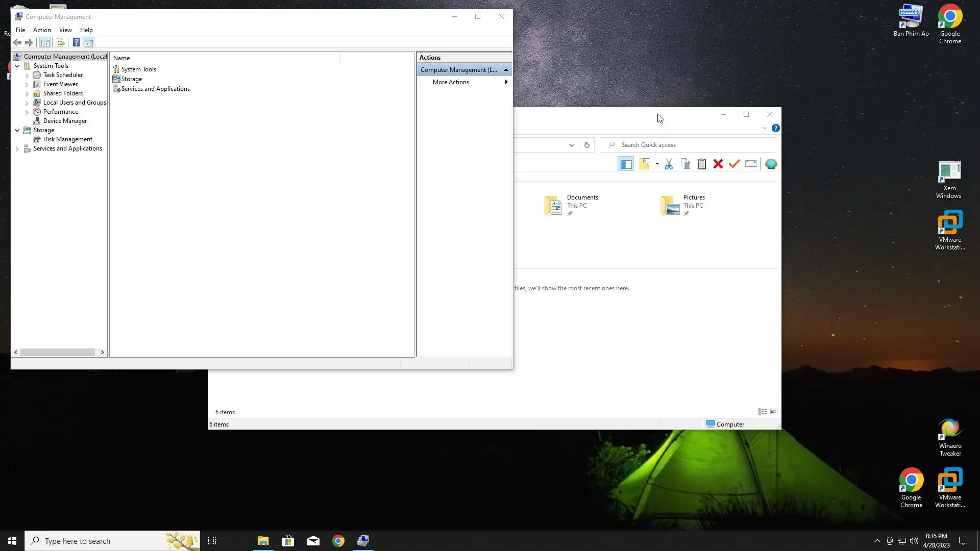Screen dimensions: 980x551
Task: Click the clipboard Paste icon
Action: tap(702, 164)
